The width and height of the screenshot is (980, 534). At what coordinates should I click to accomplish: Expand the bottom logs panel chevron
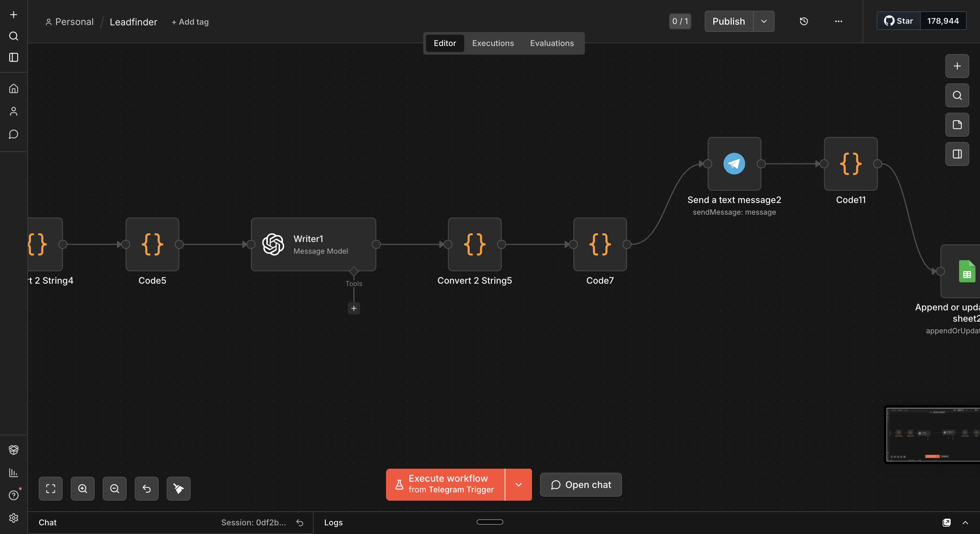[x=965, y=522]
